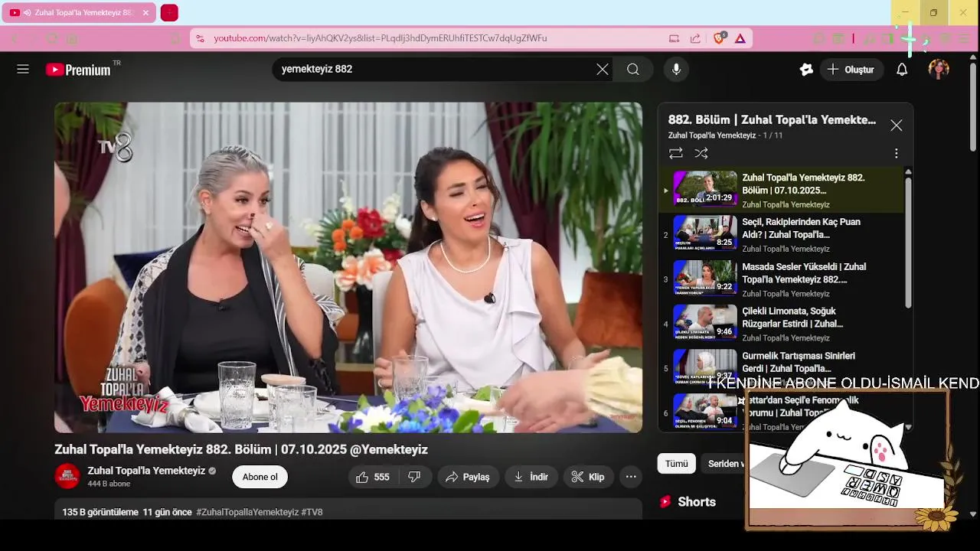Open the Ask/AI sparkle icon in header
The width and height of the screenshot is (980, 551).
(806, 70)
